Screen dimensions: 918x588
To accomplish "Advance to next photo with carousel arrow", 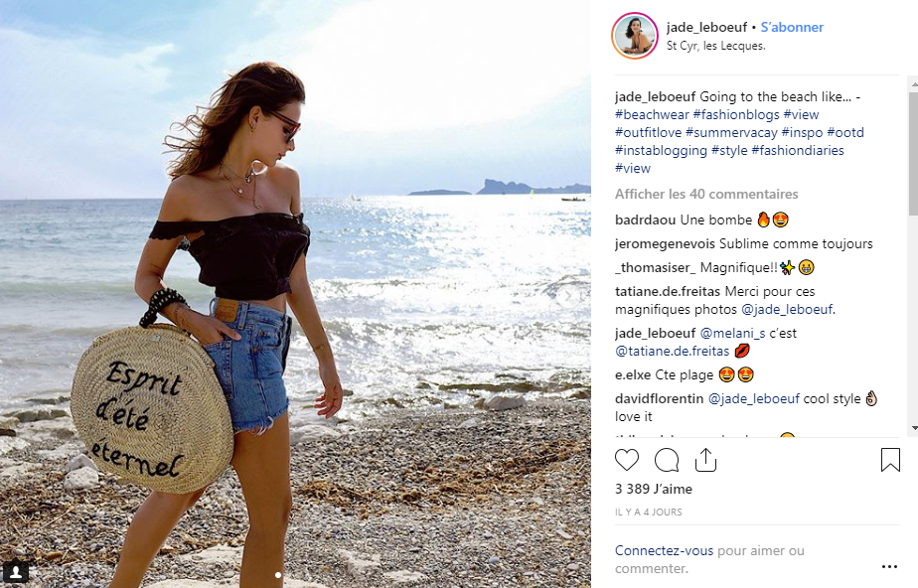I will tap(567, 297).
